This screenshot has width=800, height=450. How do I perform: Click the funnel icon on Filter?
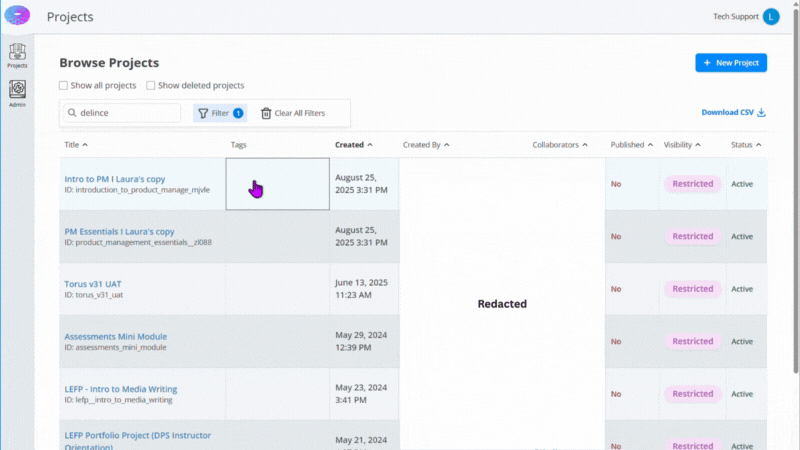(203, 113)
